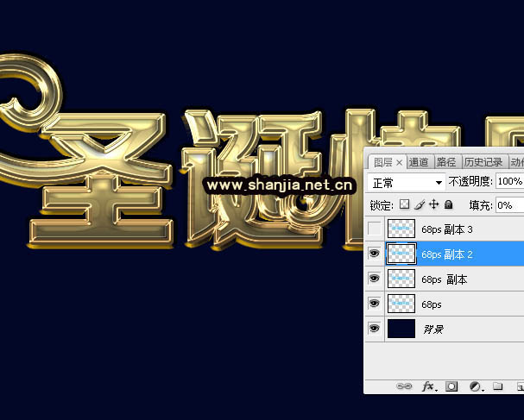The image size is (524, 420).
Task: Click the lock all padlock icon
Action: click(449, 204)
